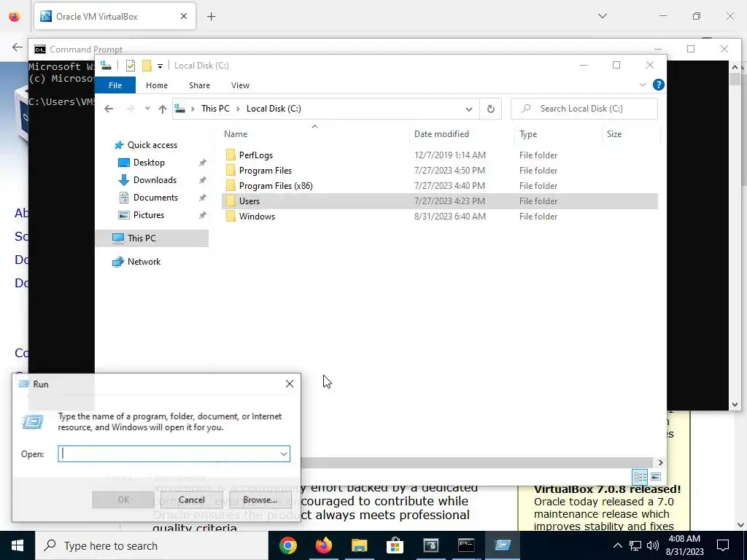747x560 pixels.
Task: Click scroll right arrow in Explorer scrollbar
Action: pyautogui.click(x=660, y=462)
